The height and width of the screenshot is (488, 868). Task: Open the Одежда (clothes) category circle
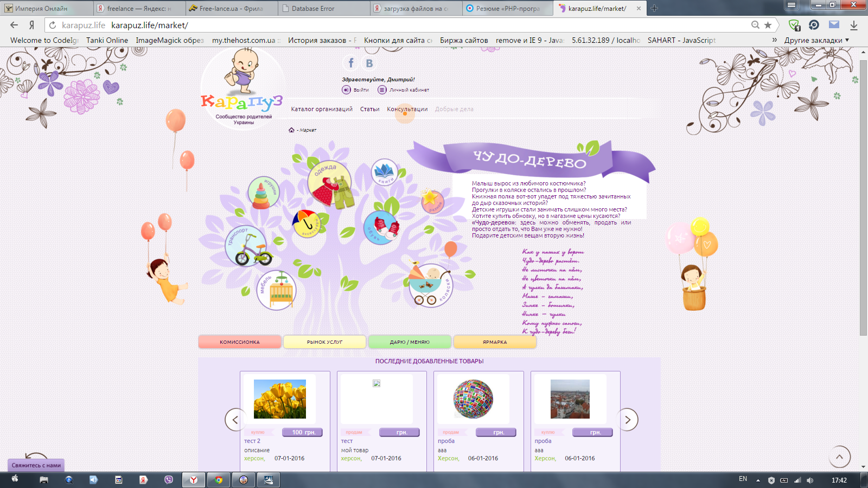(330, 184)
